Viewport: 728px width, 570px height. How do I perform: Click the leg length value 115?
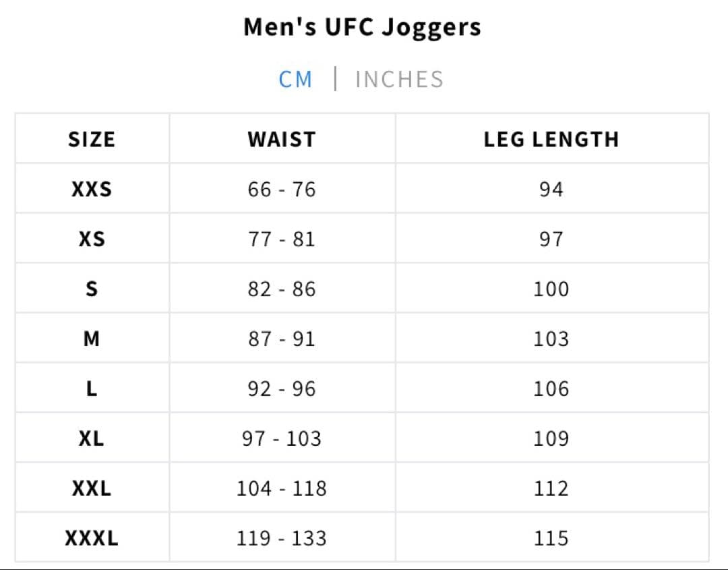(552, 538)
